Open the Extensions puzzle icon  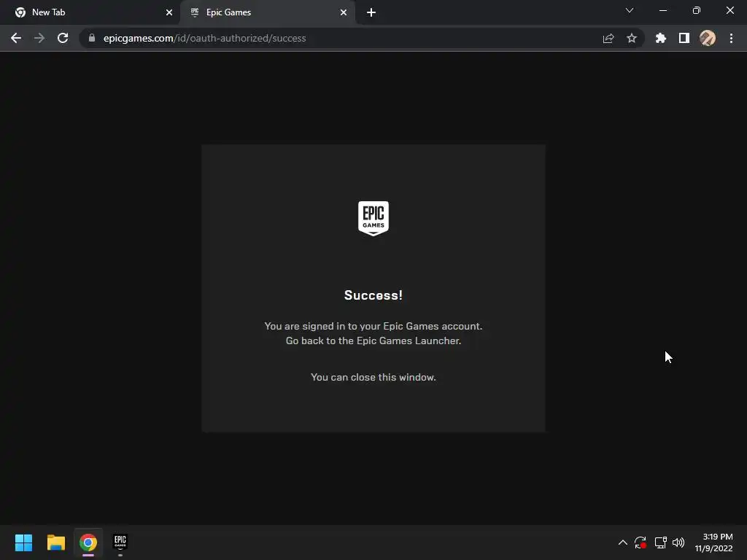coord(661,38)
